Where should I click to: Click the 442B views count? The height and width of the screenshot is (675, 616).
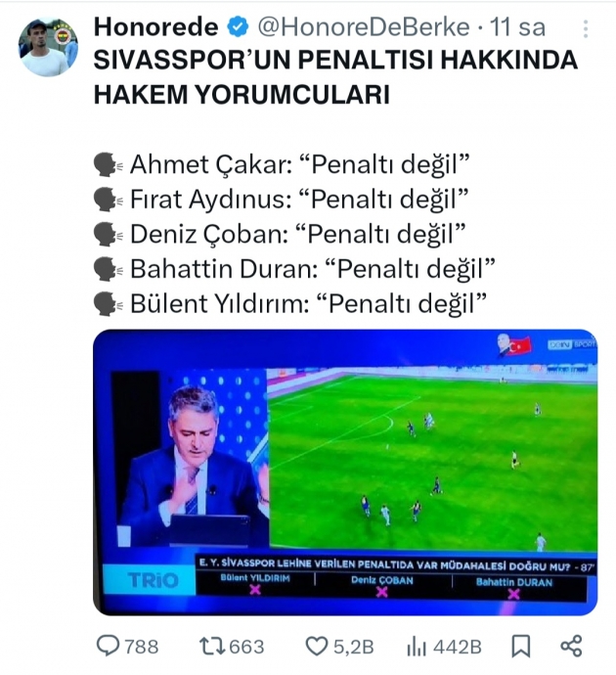pos(458,647)
